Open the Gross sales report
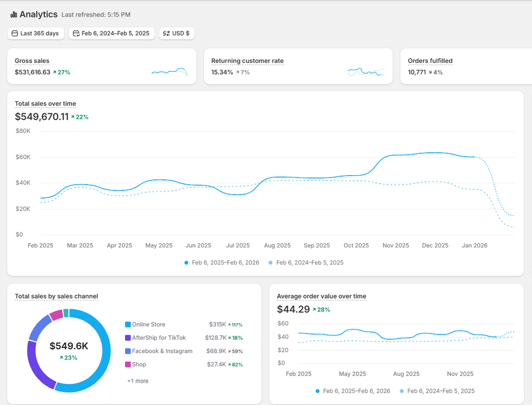 [31, 61]
